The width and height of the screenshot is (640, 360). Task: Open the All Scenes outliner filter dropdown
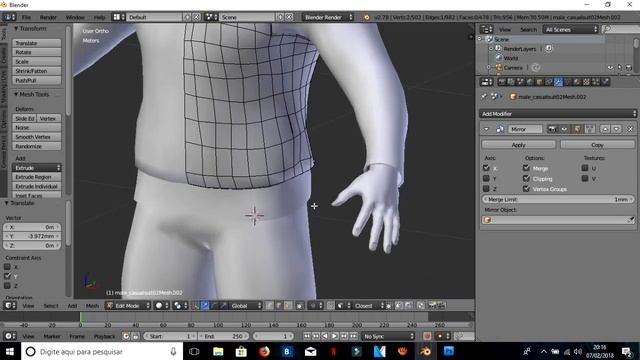571,29
